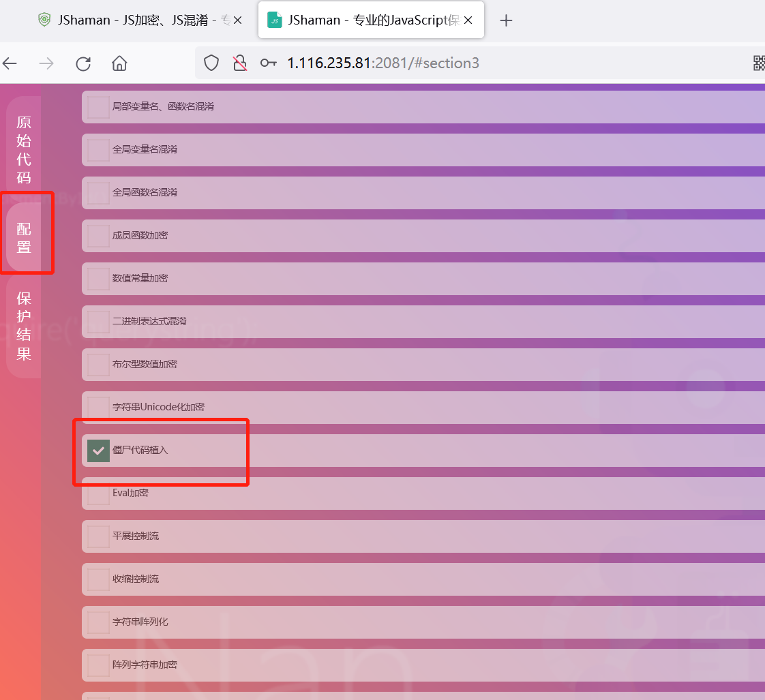The height and width of the screenshot is (700, 765).
Task: Uncheck the 僵尸代码植入 checkbox
Action: [x=98, y=451]
